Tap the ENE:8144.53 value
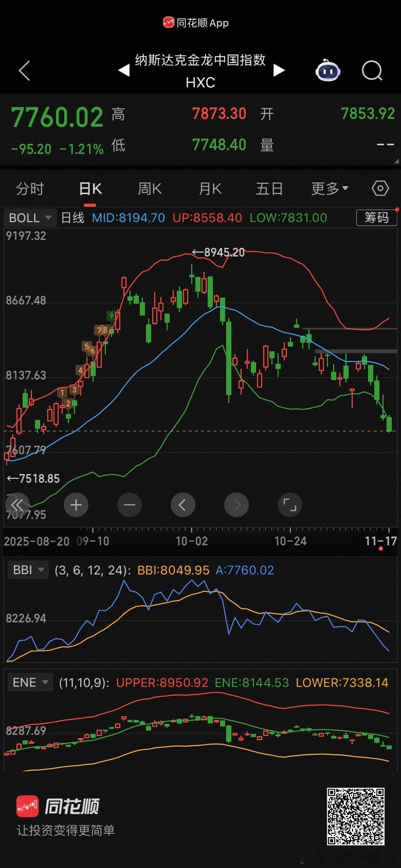 click(252, 682)
